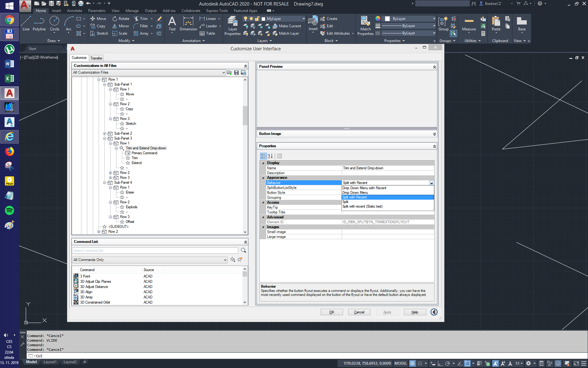Expand the Sub-Panel 2 tree node

click(x=104, y=134)
